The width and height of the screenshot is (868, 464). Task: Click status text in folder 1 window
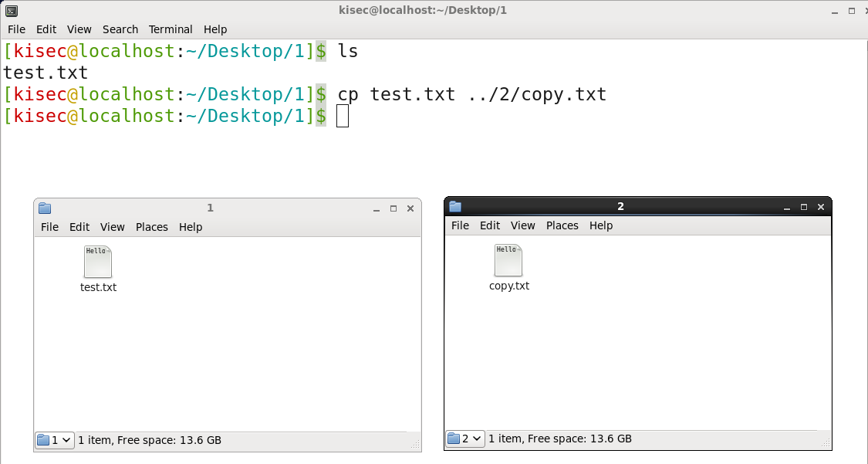tap(150, 440)
